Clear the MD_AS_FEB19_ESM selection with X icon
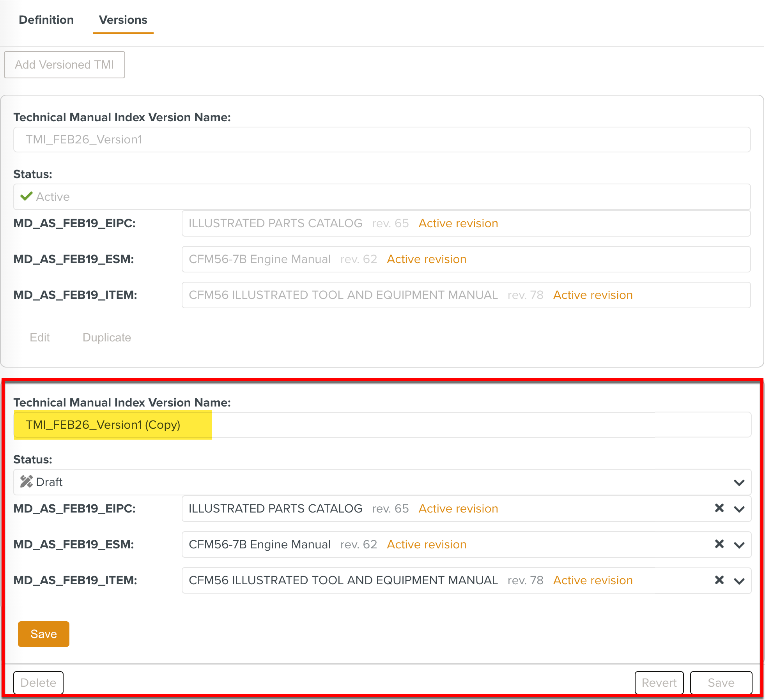 719,544
